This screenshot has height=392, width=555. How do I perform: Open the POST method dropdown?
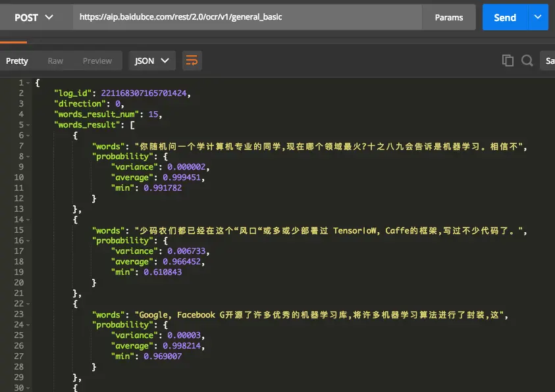tap(34, 17)
